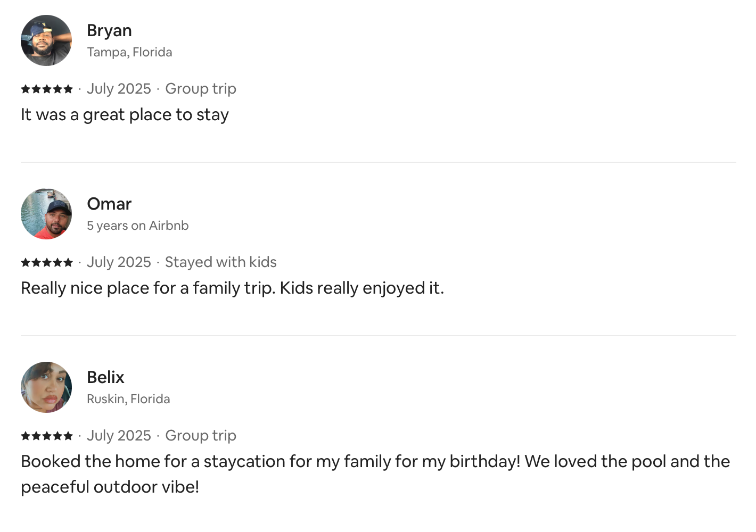Open the reviewer name Bryan
Screen dimensions: 756x532
point(109,31)
